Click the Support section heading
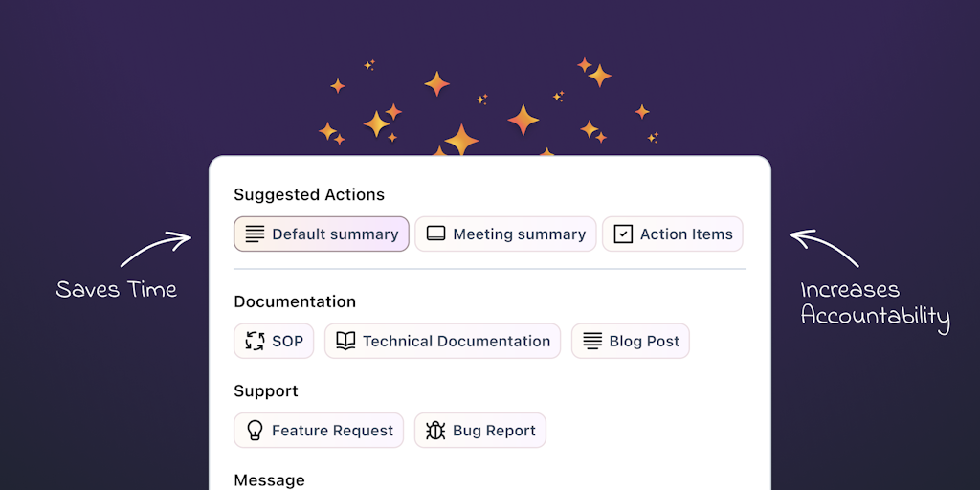Screen dimensions: 980x490 tap(266, 390)
